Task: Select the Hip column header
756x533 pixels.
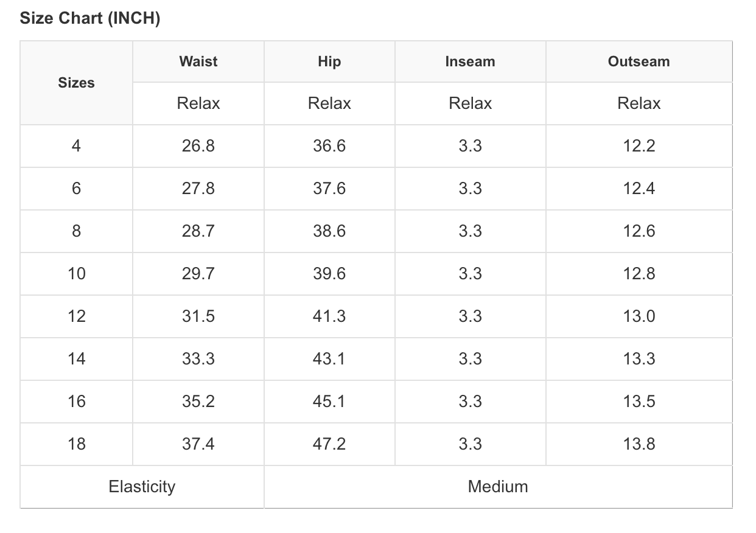Action: tap(329, 61)
